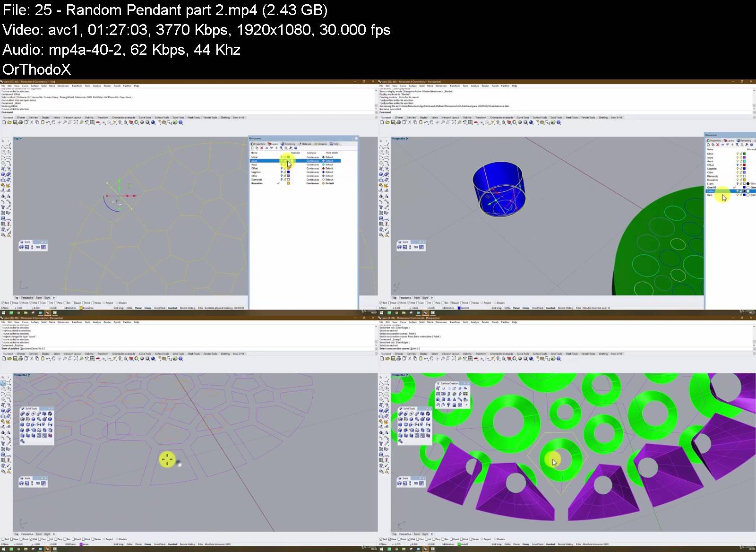
Task: Click Move Up arrow in top-right Layers panel
Action: click(x=723, y=145)
